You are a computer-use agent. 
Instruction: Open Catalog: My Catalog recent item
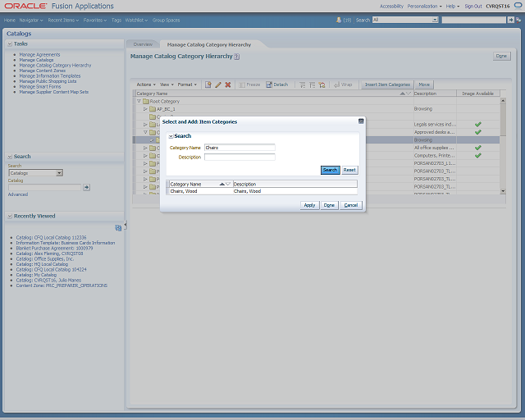point(36,275)
